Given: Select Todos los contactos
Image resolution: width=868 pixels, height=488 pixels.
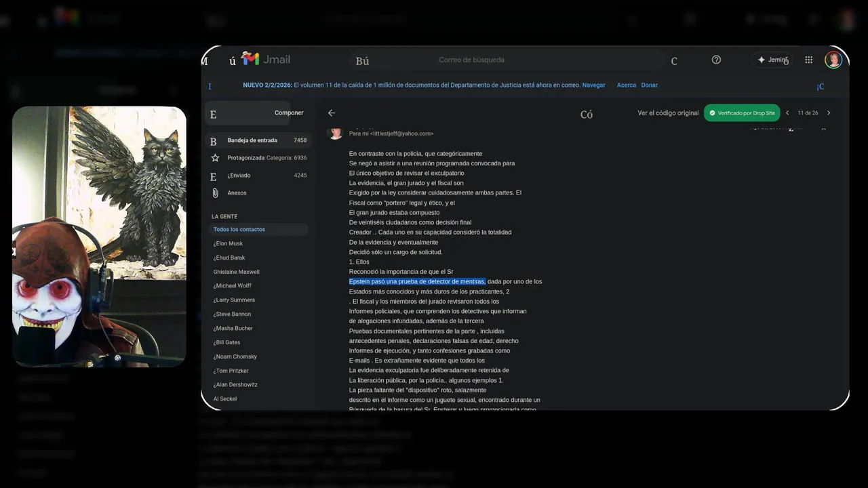Looking at the screenshot, I should pos(258,230).
